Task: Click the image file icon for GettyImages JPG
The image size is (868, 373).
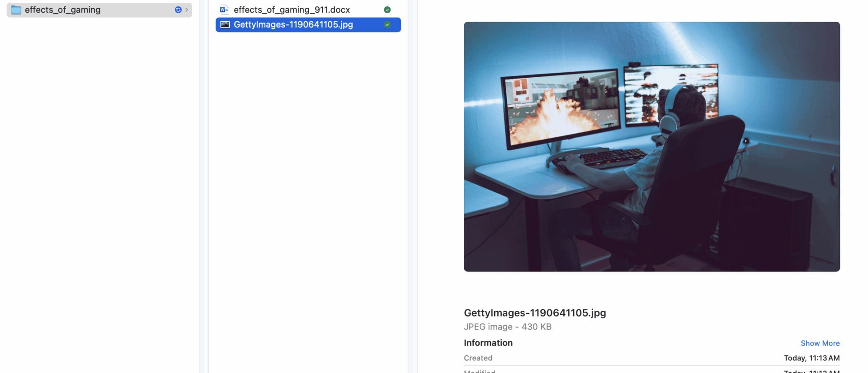Action: tap(225, 25)
